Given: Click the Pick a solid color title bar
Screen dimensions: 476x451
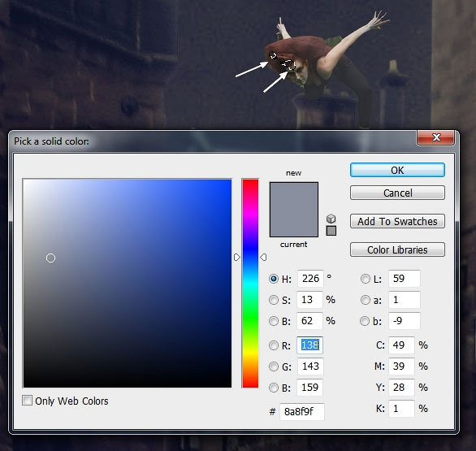Looking at the screenshot, I should pos(213,141).
